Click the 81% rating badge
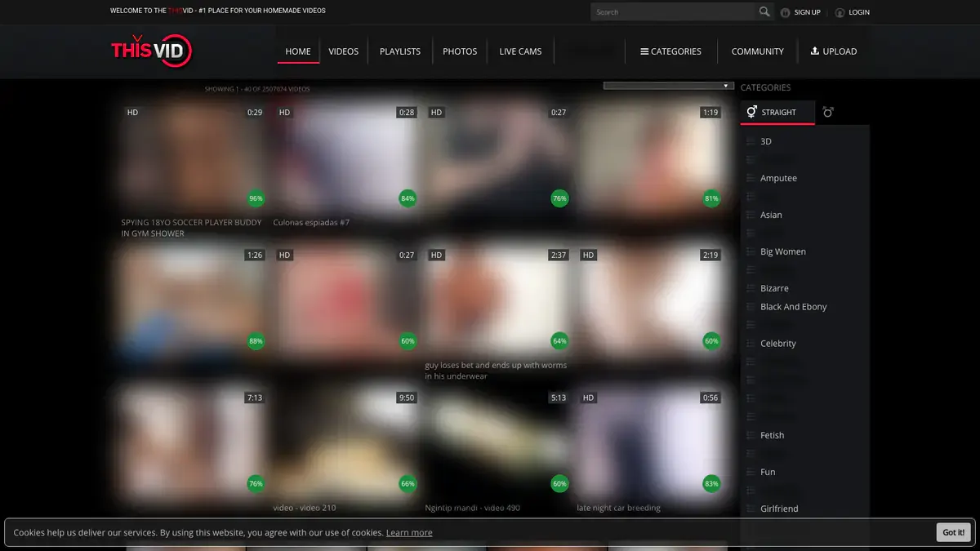980x551 pixels. click(x=711, y=198)
